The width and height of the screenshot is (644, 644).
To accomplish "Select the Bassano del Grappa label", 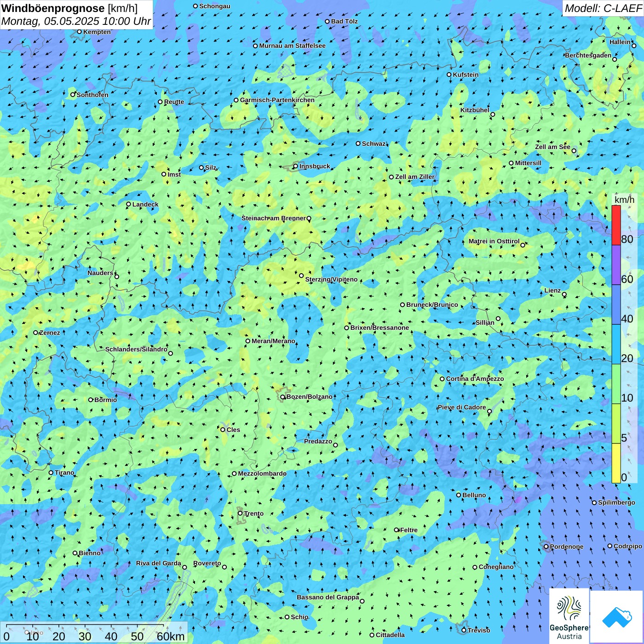I will click(328, 597).
